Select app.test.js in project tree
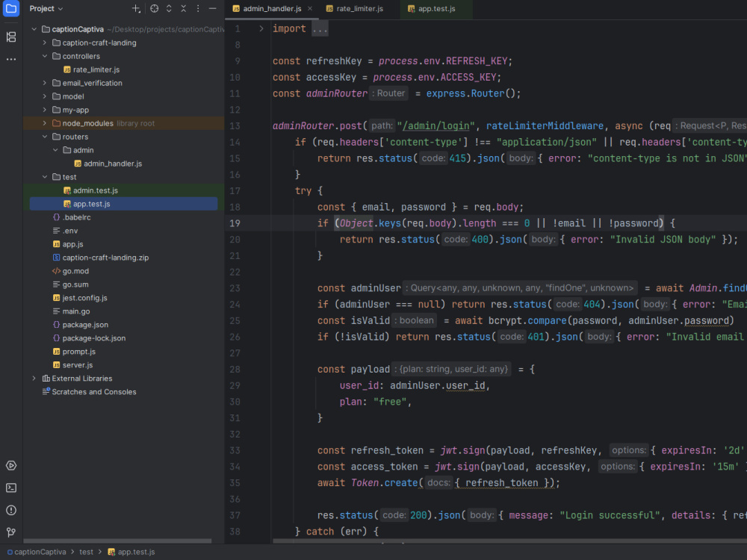Viewport: 747px width, 560px height. [123, 204]
